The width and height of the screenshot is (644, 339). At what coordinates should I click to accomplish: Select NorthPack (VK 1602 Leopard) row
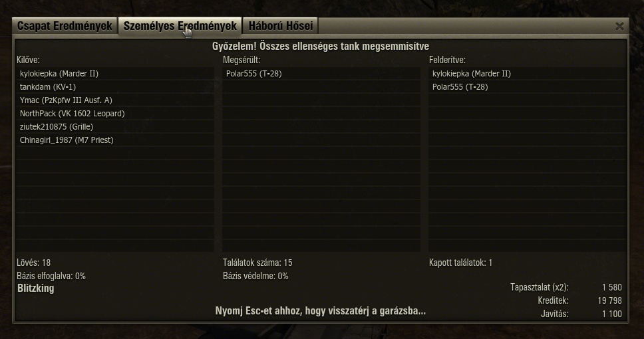click(115, 113)
